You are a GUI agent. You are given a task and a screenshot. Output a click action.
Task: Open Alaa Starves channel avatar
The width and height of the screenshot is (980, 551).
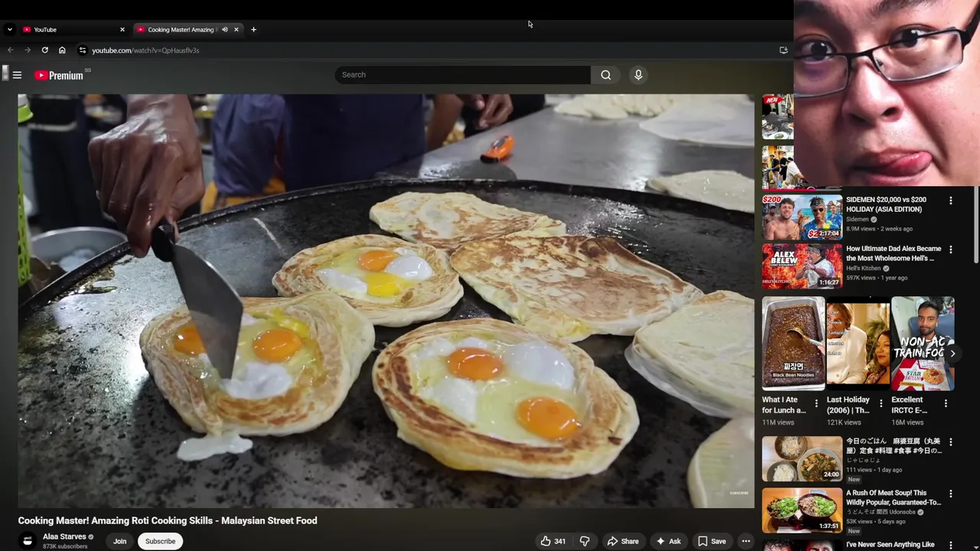point(28,541)
